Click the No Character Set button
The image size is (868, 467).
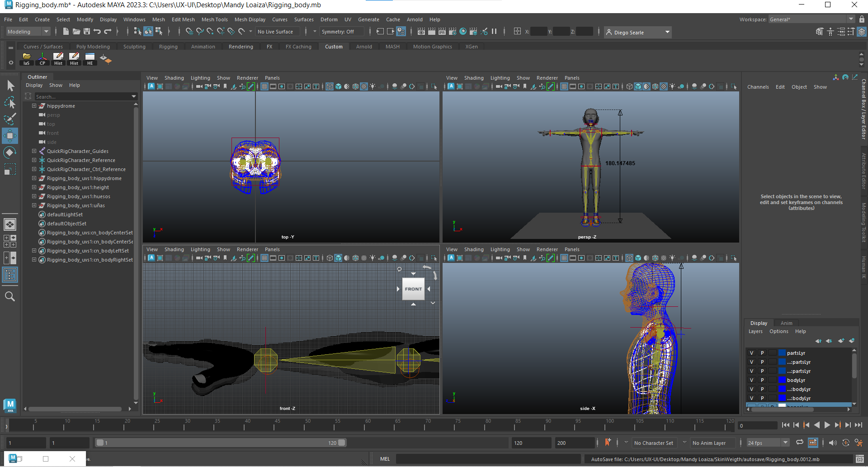(x=653, y=443)
